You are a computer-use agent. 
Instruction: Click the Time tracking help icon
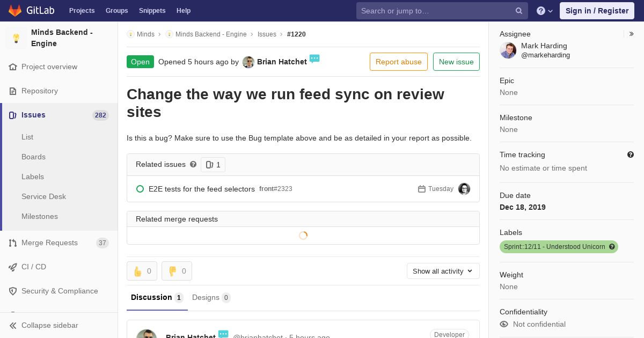[631, 155]
